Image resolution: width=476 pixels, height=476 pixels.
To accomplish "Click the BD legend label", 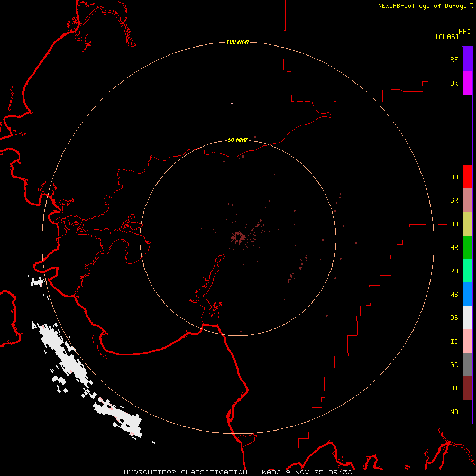I will 454,224.
